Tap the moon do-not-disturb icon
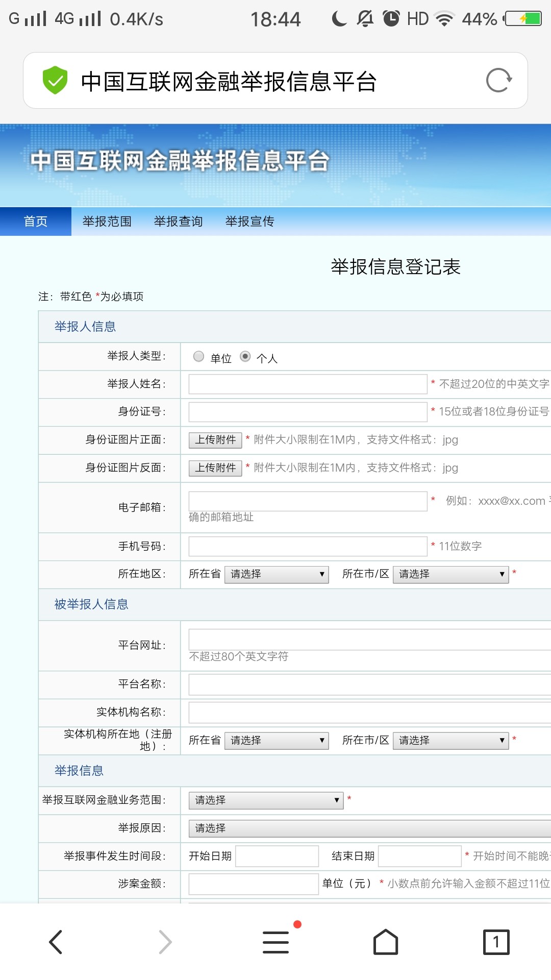 click(x=339, y=19)
